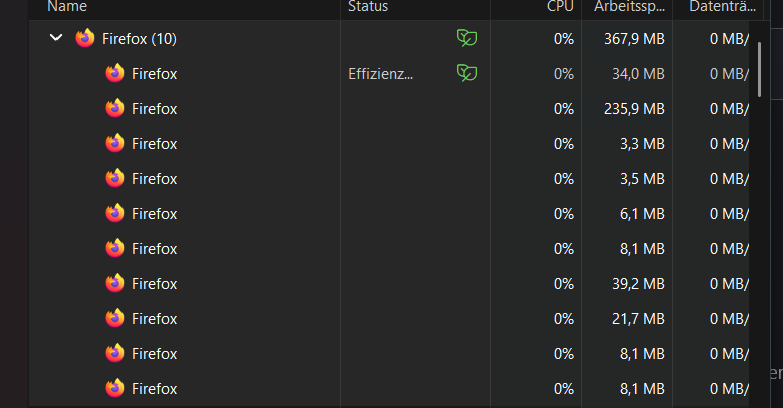Click the leaf icon beside the Effizienz... status
The height and width of the screenshot is (408, 783).
[466, 73]
